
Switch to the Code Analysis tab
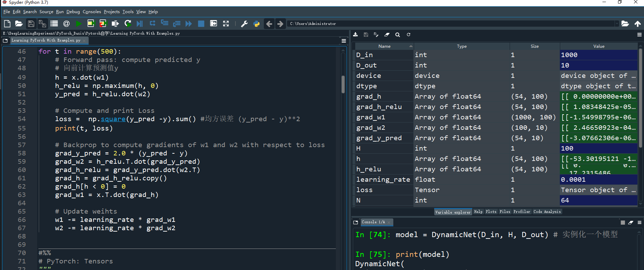coord(547,211)
